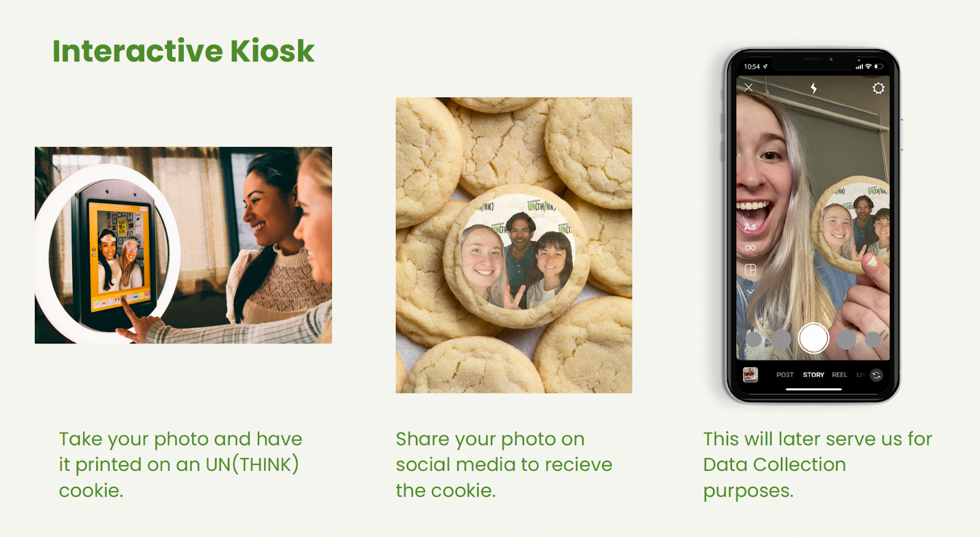The image size is (980, 537).
Task: Select the Layout grid icon
Action: (x=750, y=270)
